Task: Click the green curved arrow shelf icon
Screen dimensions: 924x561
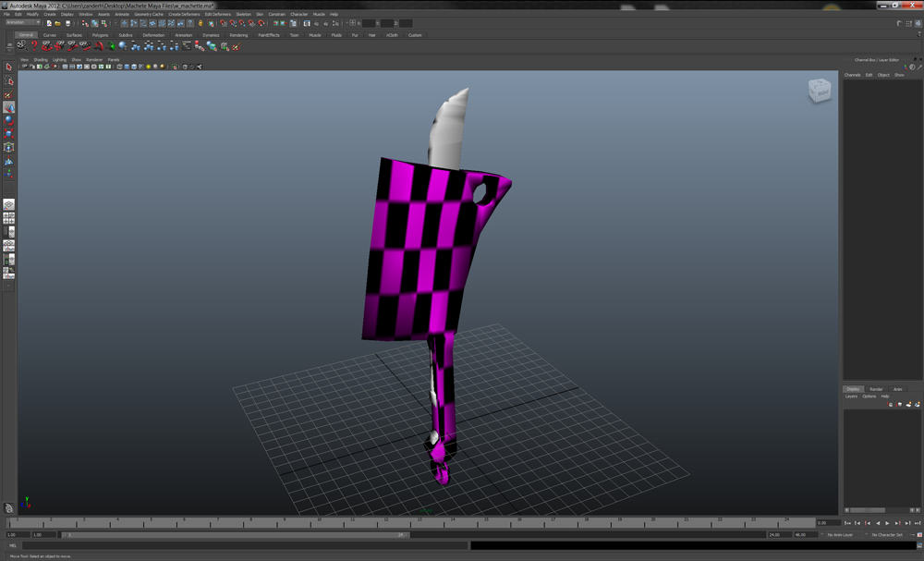Action: point(110,46)
